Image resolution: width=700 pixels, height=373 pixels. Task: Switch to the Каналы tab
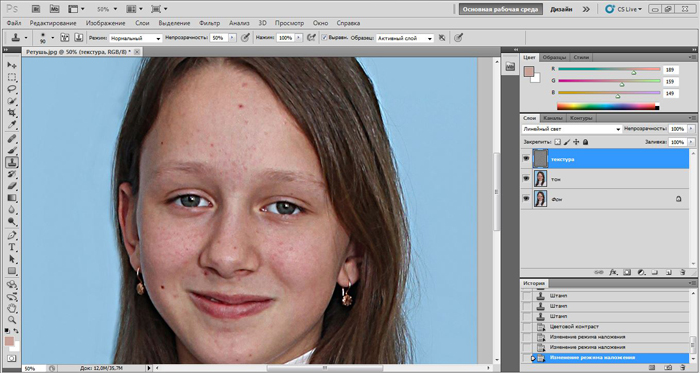pyautogui.click(x=553, y=118)
